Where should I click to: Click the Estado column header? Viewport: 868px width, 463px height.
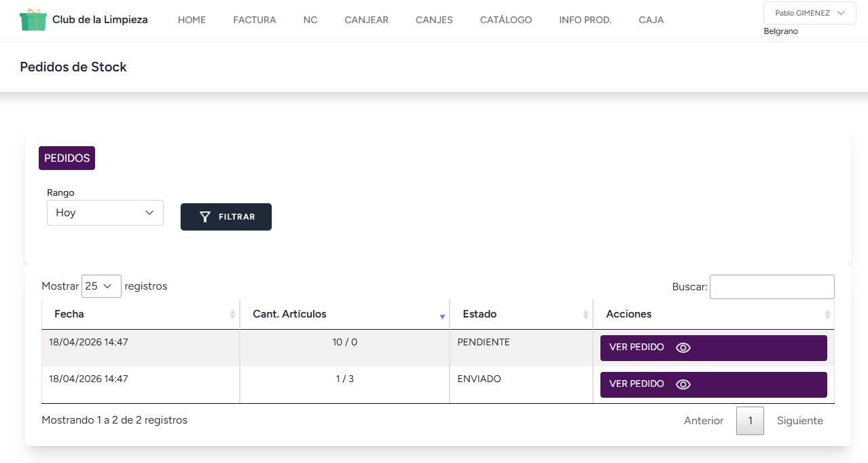click(x=522, y=314)
